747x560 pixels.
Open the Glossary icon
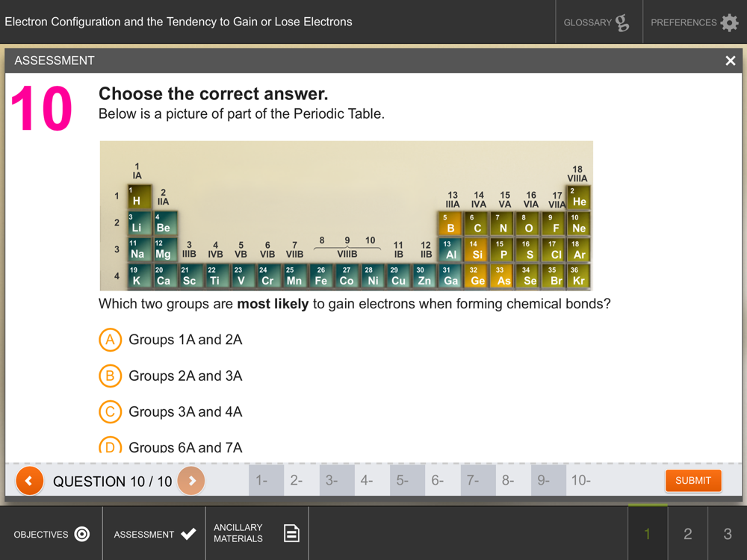[622, 23]
